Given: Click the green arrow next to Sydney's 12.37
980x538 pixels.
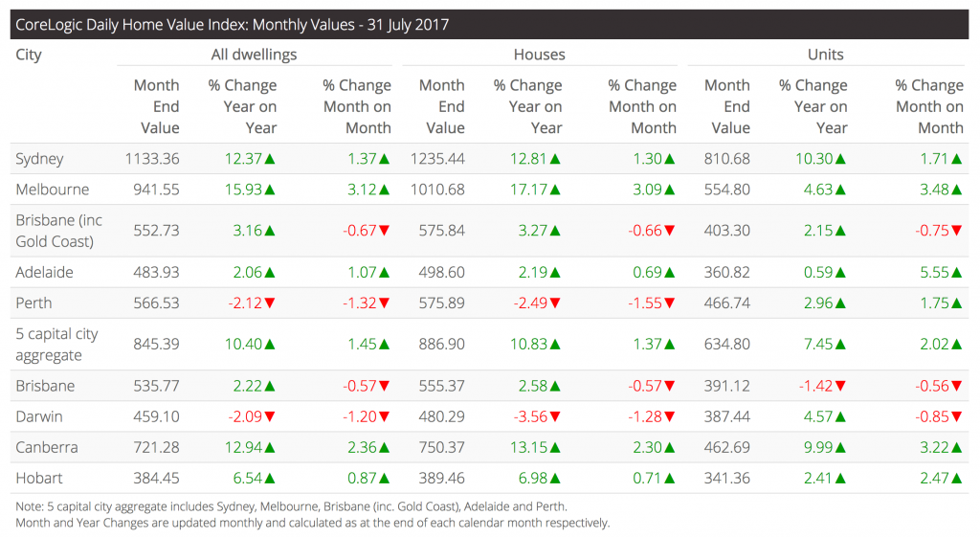Looking at the screenshot, I should tap(270, 160).
